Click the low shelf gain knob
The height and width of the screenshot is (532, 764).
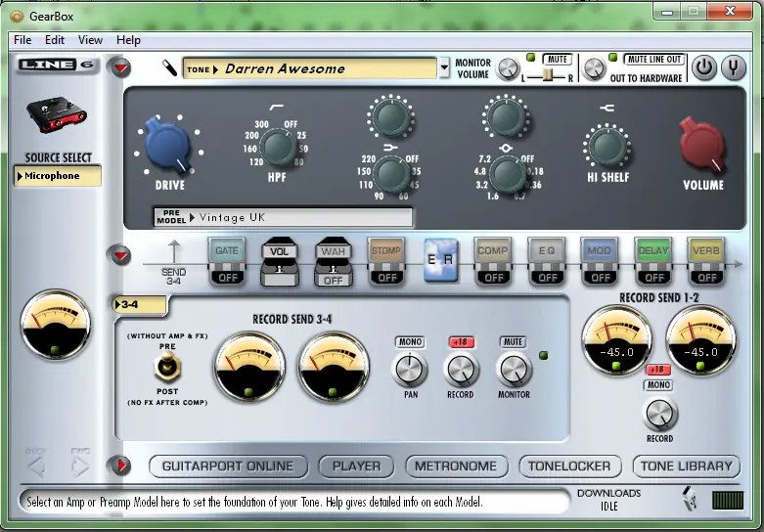(x=390, y=116)
